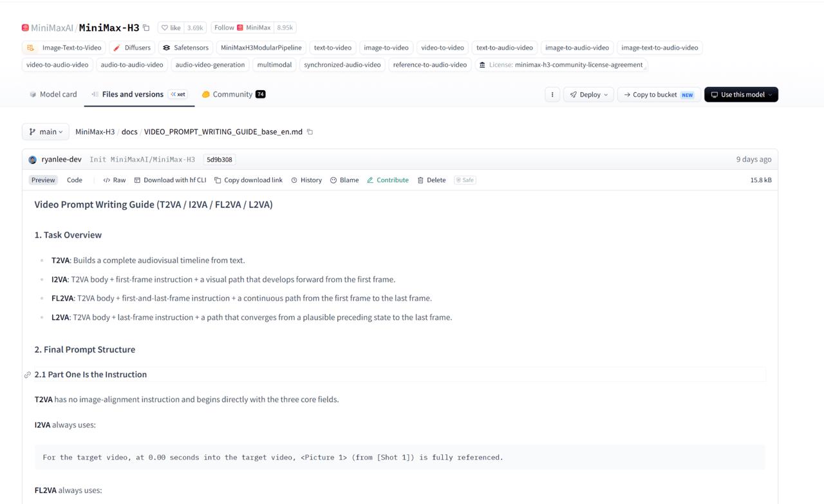
Task: Open the text-to-audio-video tag
Action: click(505, 48)
